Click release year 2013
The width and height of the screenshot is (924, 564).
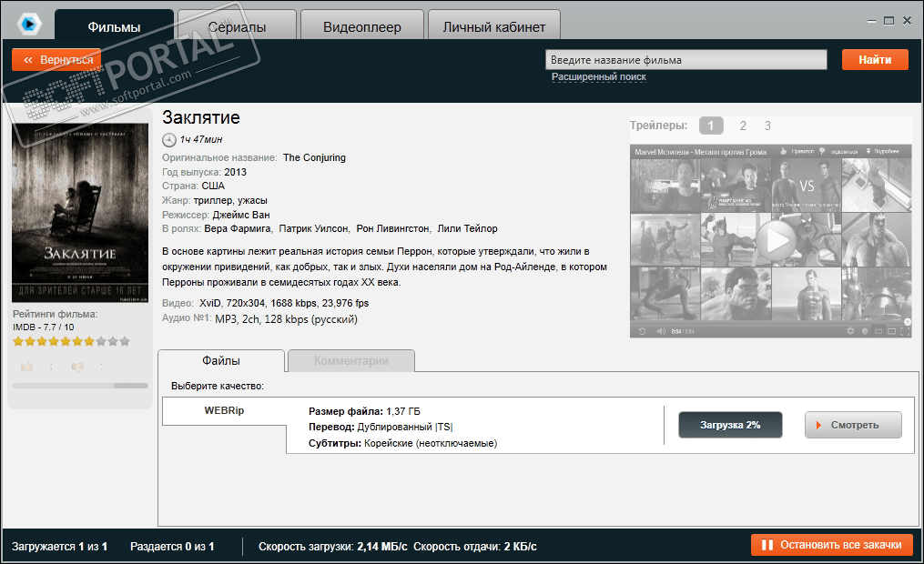click(235, 172)
